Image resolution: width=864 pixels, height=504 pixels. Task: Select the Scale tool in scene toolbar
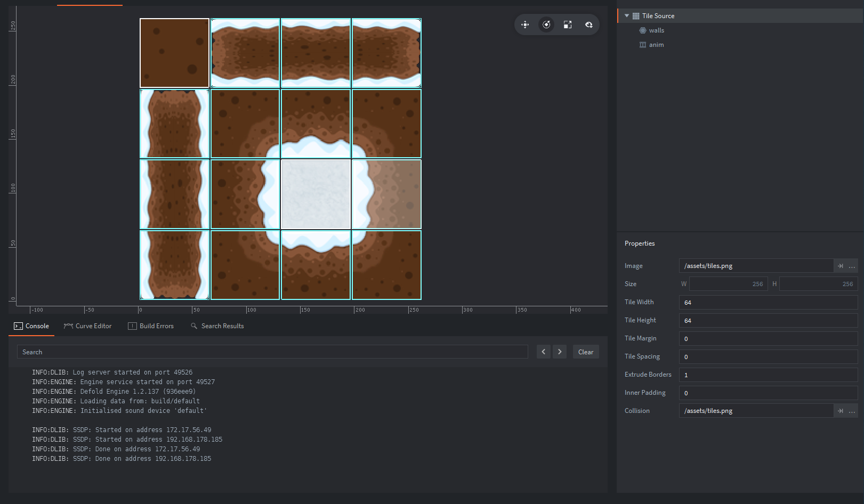(568, 25)
